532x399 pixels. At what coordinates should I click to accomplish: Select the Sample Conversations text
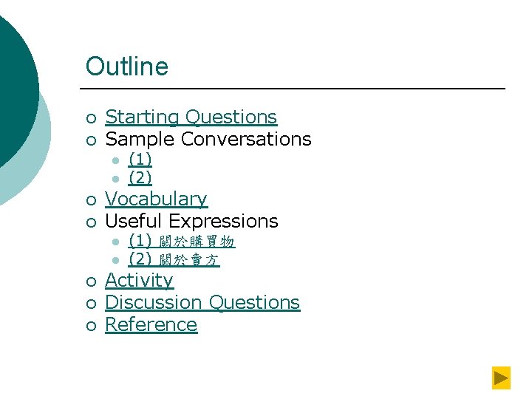208,139
